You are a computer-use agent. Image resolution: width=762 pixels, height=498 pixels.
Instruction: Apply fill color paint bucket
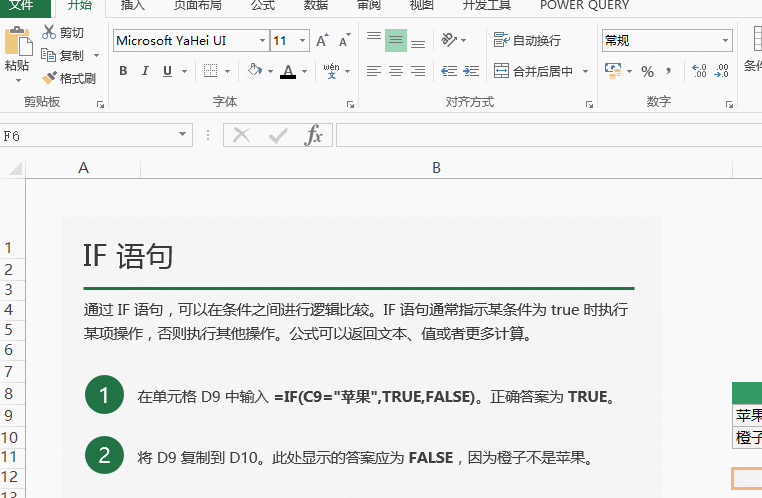pos(254,70)
